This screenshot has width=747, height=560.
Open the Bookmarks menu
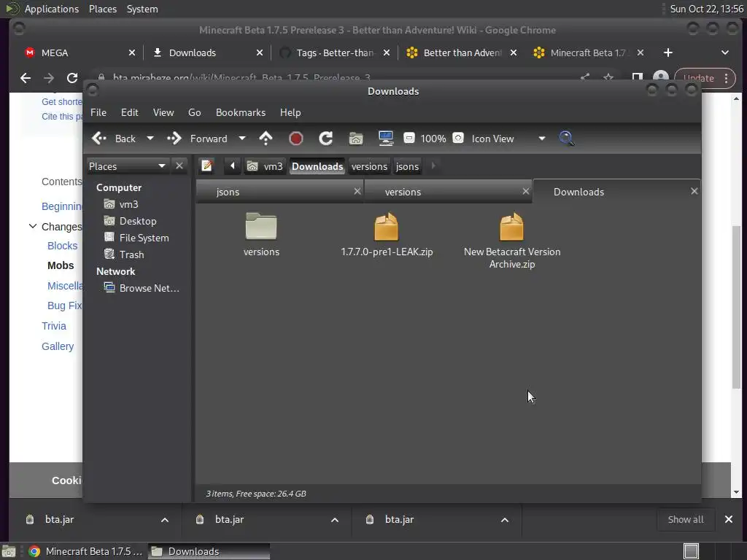(241, 112)
